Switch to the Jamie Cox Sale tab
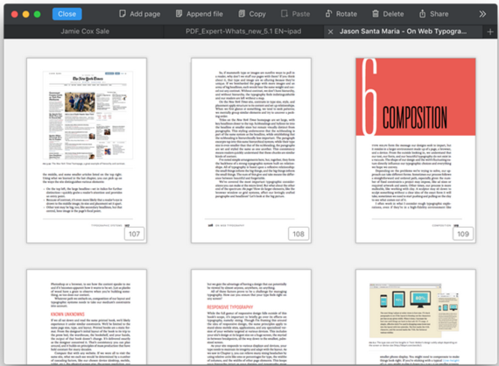The height and width of the screenshot is (366, 499). pyautogui.click(x=85, y=31)
